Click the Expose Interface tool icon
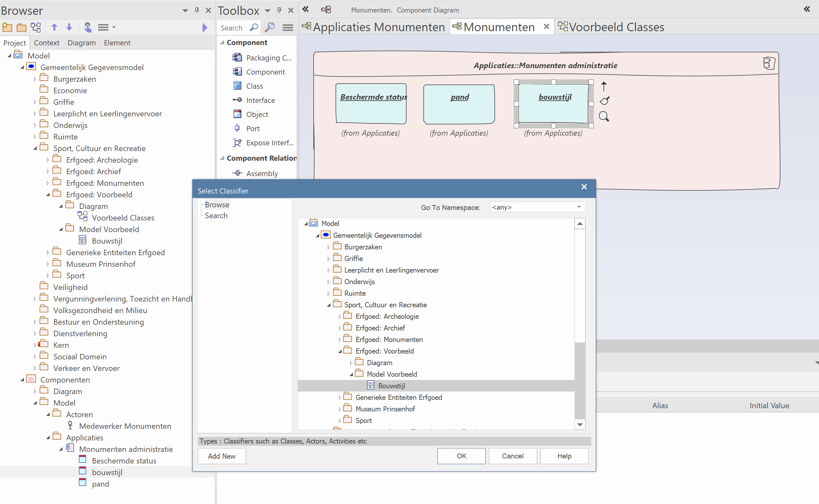 [237, 143]
